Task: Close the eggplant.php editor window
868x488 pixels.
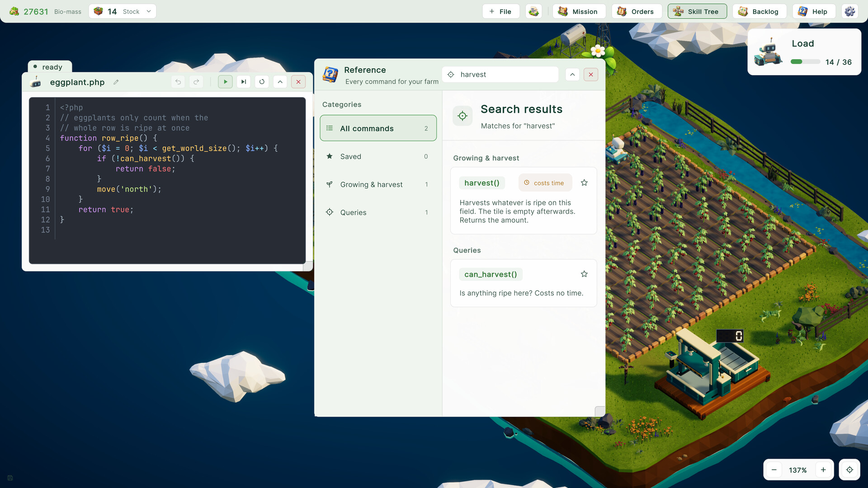Action: 298,82
